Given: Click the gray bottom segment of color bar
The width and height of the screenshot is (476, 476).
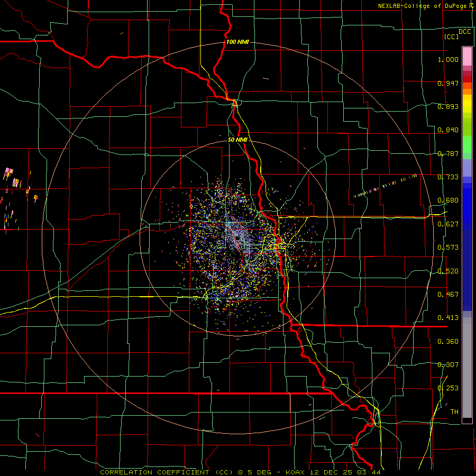Looking at the screenshot, I should click(467, 368).
